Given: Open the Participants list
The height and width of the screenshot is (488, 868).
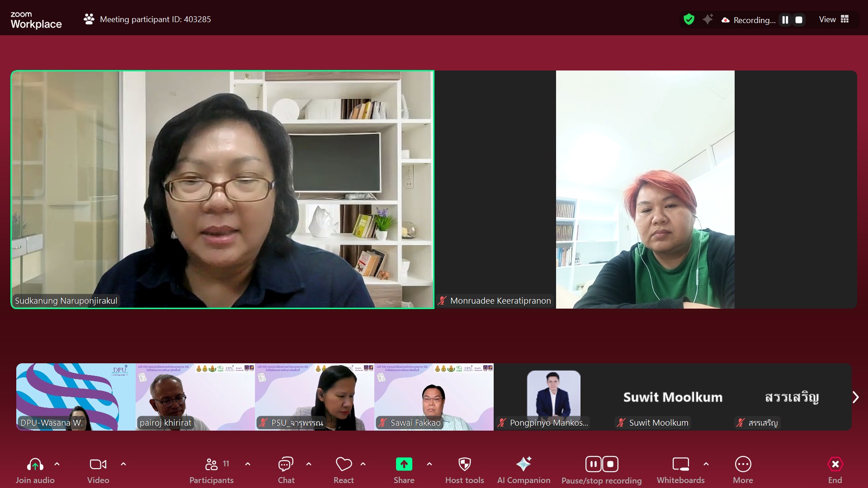Looking at the screenshot, I should (x=212, y=465).
